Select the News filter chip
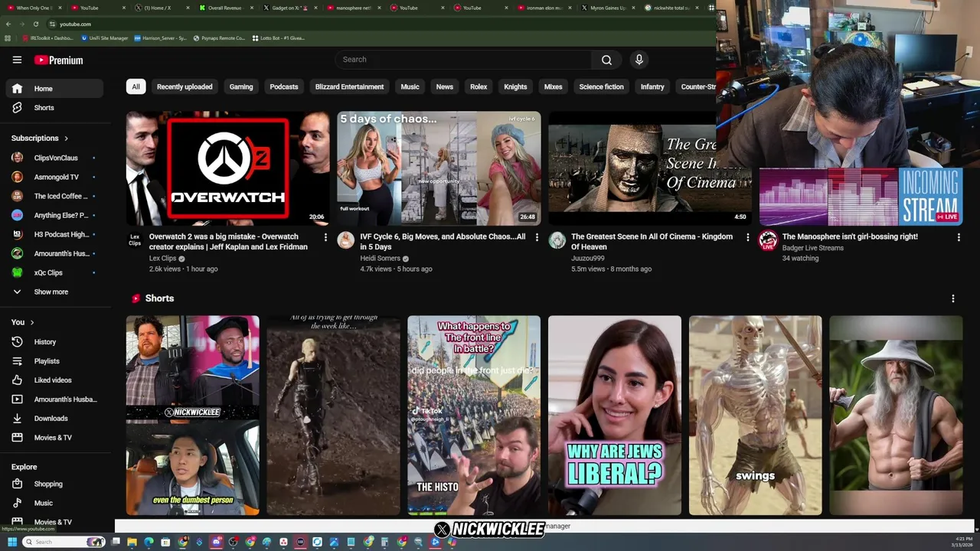Viewport: 980px width, 551px height. click(x=445, y=86)
